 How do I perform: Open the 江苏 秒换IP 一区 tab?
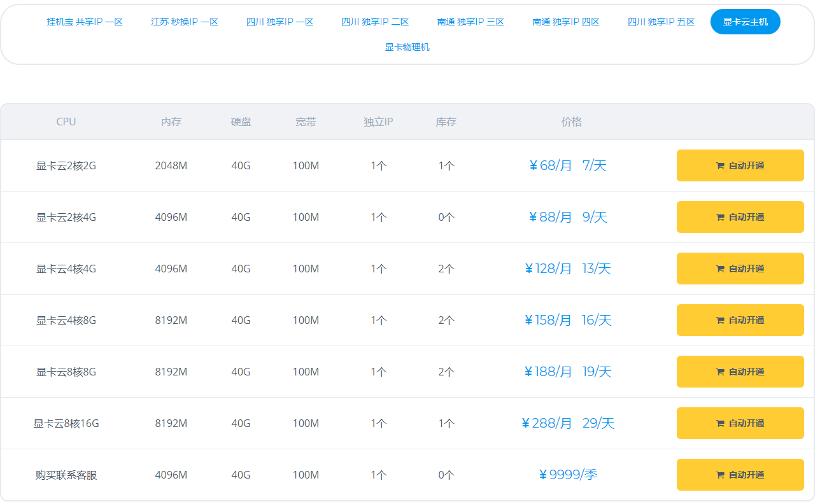click(185, 22)
